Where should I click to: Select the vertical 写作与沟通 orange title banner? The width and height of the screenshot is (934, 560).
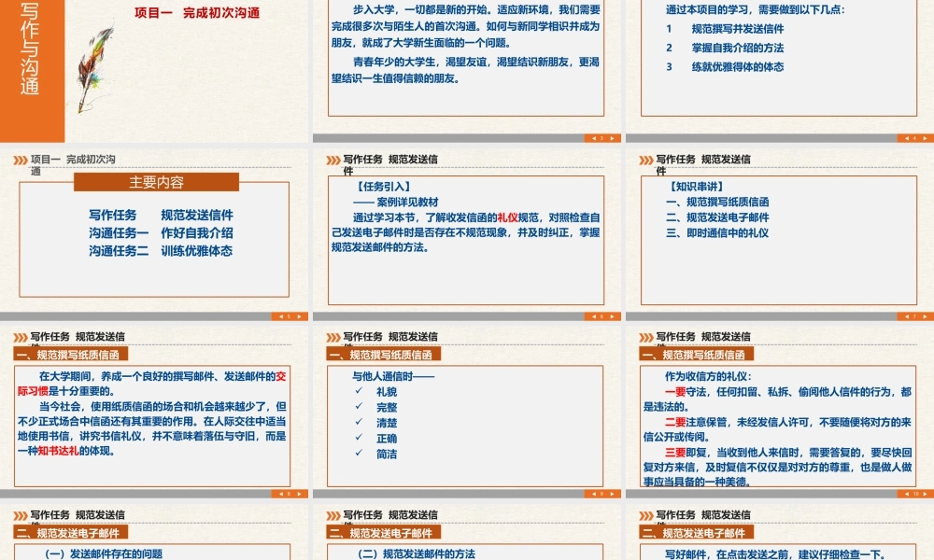tap(32, 71)
